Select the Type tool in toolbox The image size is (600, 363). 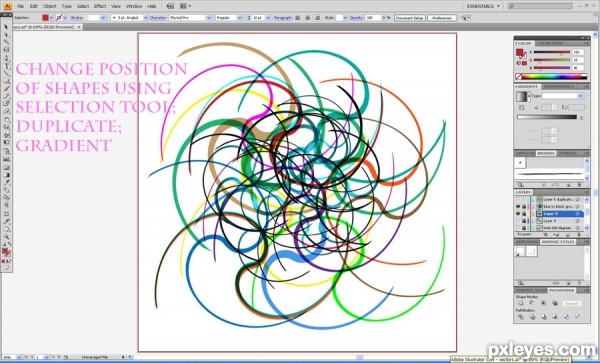(6, 66)
